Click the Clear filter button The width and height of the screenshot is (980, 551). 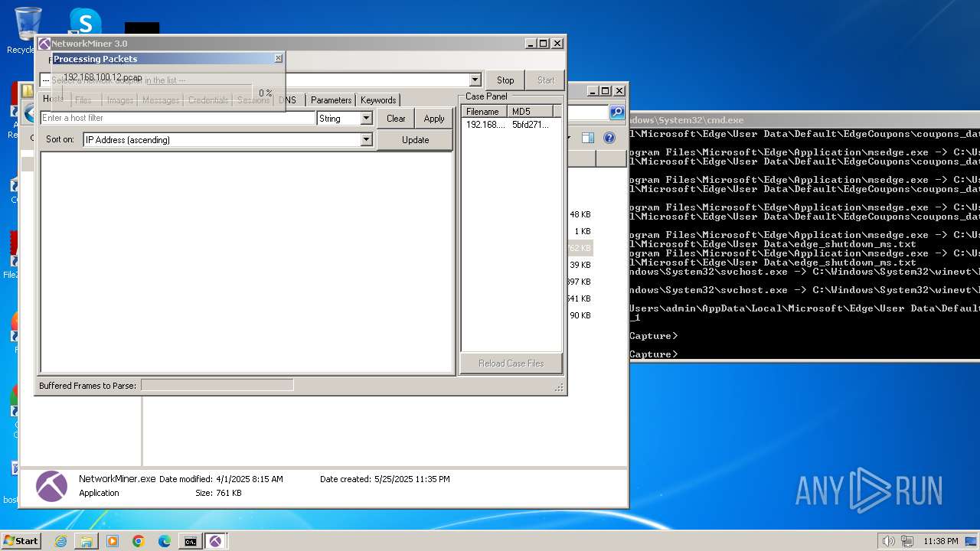[x=396, y=119]
